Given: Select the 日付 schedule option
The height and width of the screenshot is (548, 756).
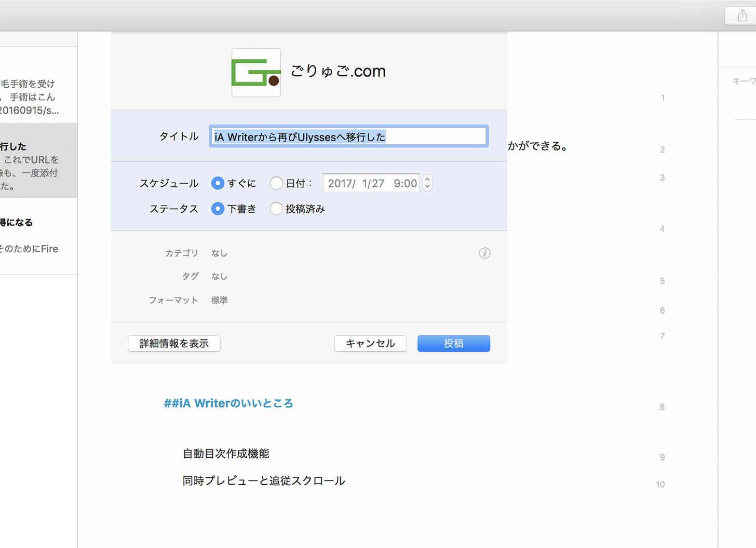Looking at the screenshot, I should [276, 183].
